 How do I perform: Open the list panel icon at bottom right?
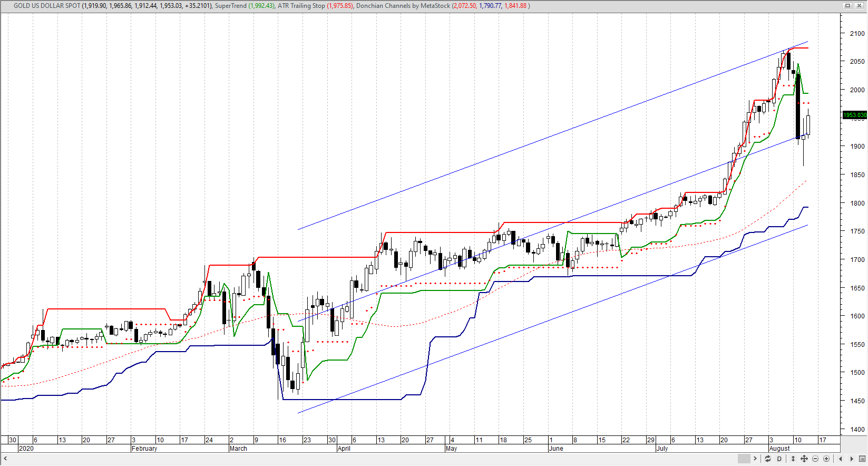coord(862,459)
